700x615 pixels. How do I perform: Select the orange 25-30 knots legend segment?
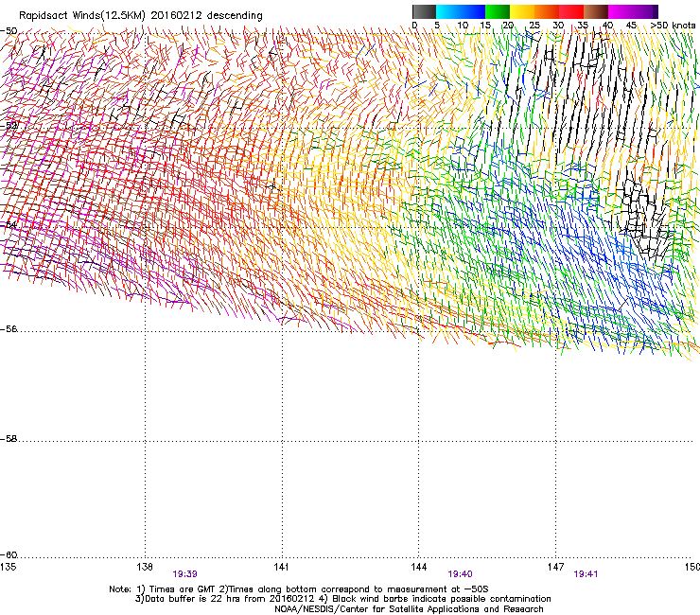547,11
